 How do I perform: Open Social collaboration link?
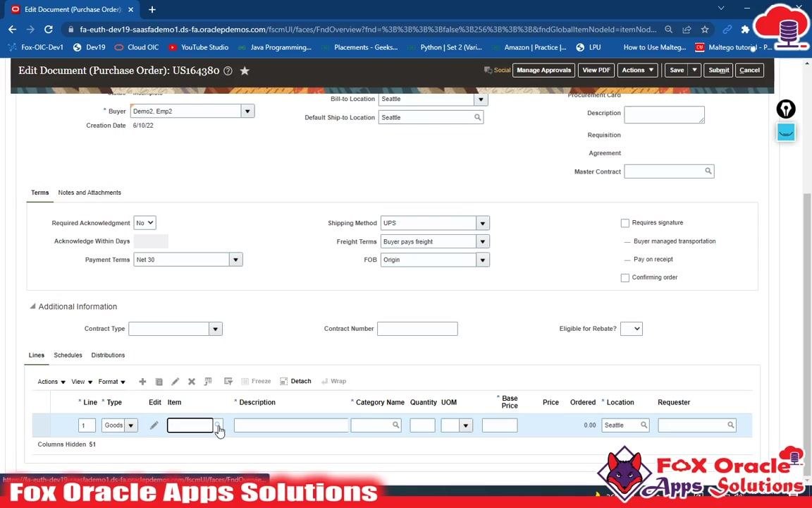[497, 70]
